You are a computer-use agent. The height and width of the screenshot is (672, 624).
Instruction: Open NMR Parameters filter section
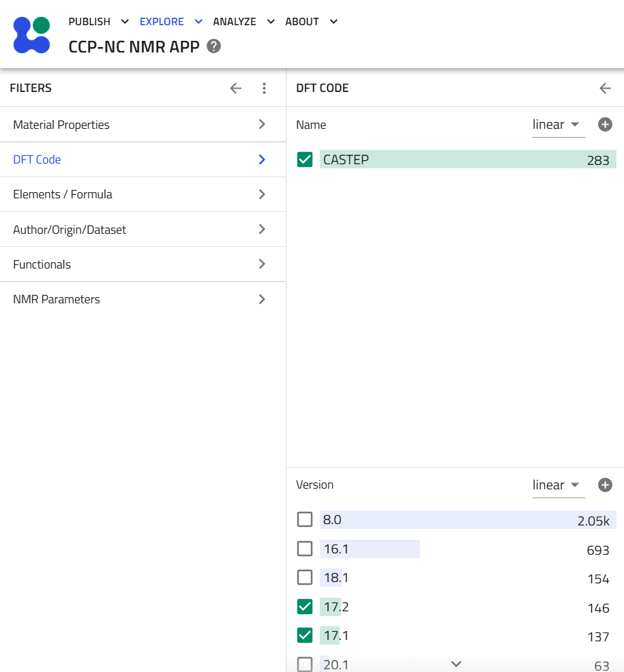tap(143, 299)
